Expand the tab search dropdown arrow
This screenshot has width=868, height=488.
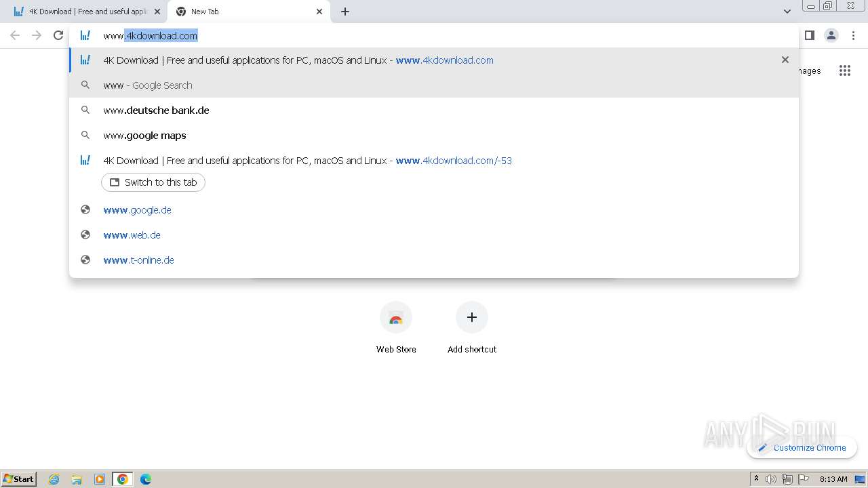pos(787,12)
